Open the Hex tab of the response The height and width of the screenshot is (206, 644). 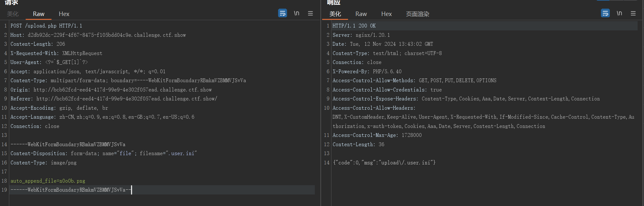coord(386,14)
